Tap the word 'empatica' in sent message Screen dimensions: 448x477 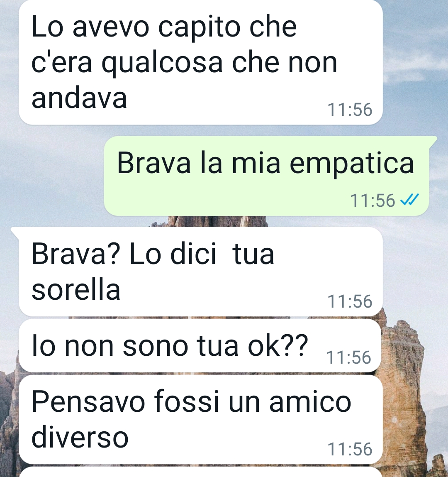pyautogui.click(x=352, y=164)
